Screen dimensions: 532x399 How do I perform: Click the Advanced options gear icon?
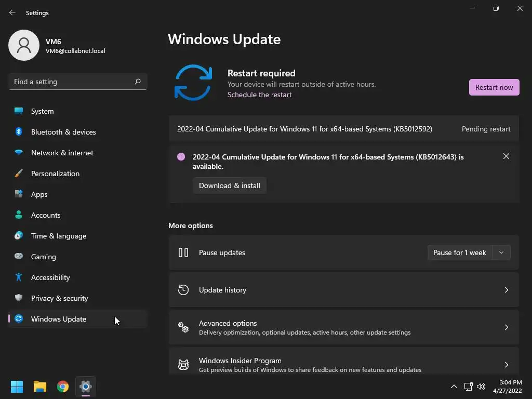pos(183,327)
